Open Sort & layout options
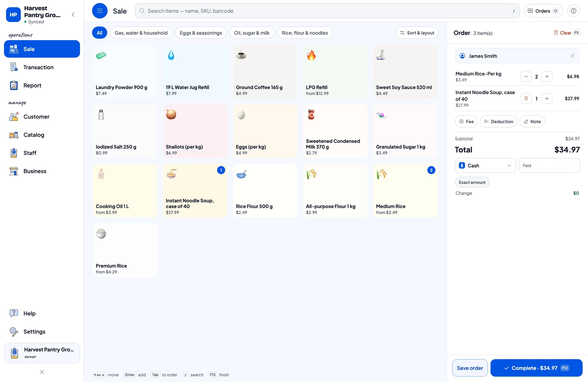The image size is (588, 382). (x=417, y=33)
